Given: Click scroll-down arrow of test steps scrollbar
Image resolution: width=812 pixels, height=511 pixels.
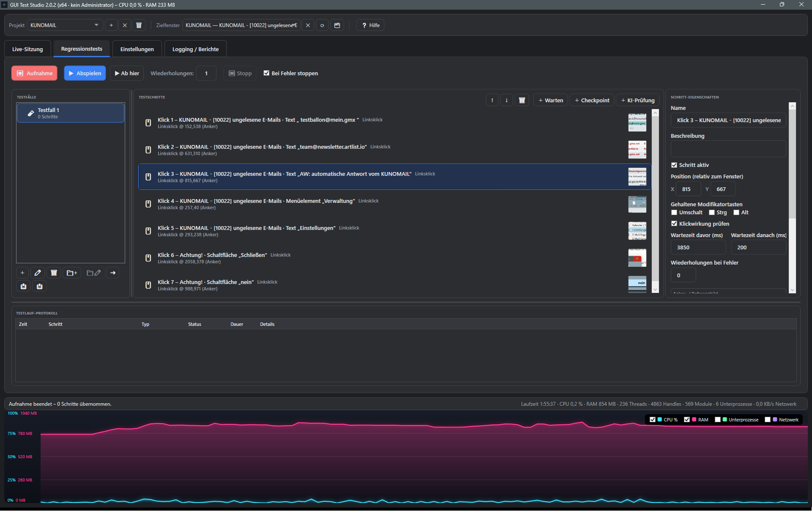Looking at the screenshot, I should (656, 290).
